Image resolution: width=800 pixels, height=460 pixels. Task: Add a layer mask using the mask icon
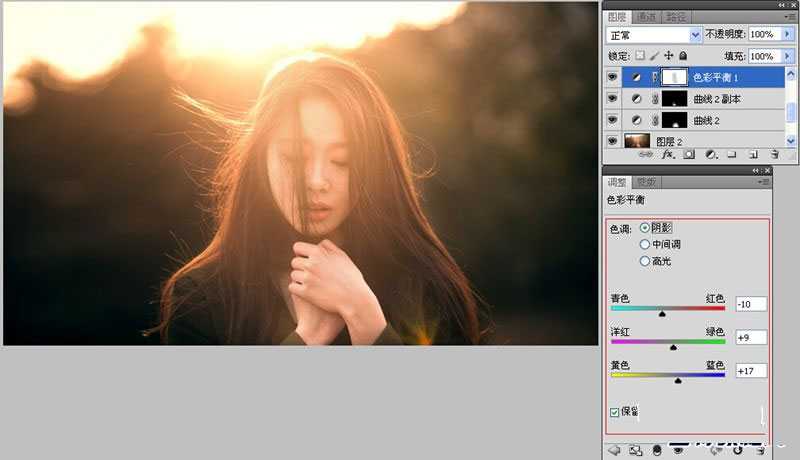[x=689, y=155]
